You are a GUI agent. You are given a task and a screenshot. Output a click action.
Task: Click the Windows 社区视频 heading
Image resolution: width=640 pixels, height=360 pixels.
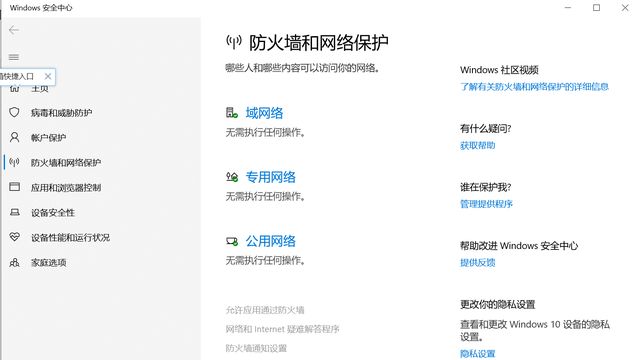coord(499,70)
